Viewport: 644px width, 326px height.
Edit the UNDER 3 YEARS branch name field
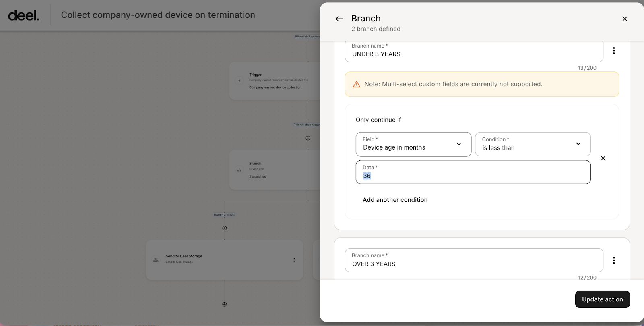(x=474, y=54)
